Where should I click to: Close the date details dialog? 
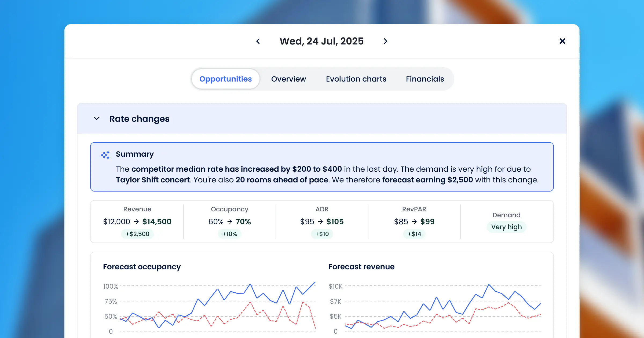(x=562, y=41)
